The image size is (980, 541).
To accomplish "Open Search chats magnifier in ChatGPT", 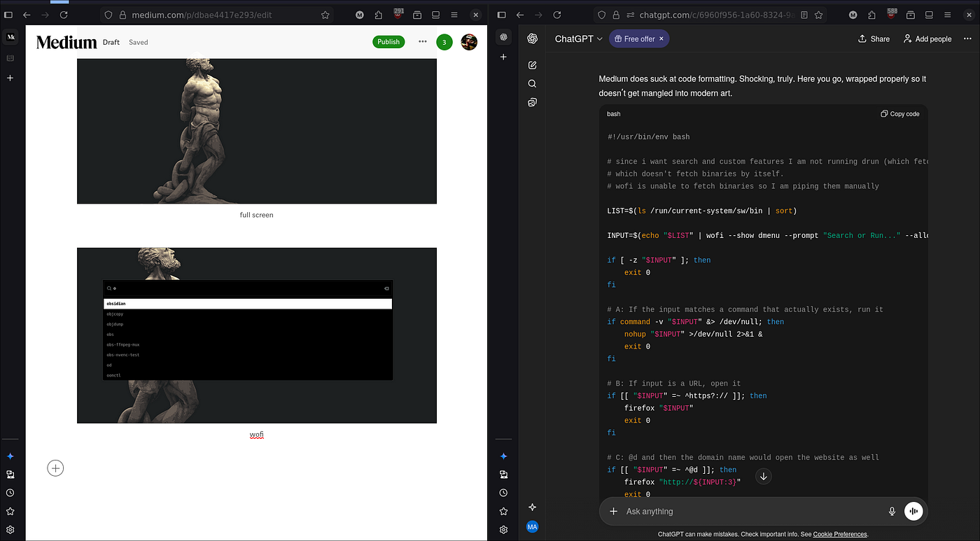I will point(532,84).
